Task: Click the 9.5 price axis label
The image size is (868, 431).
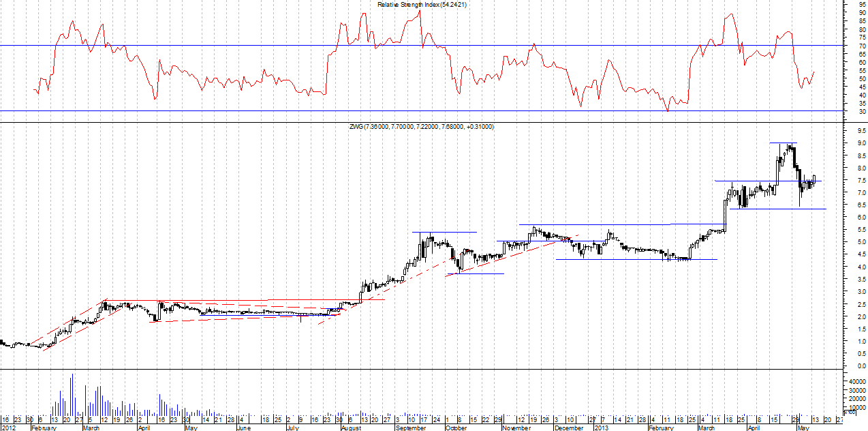Action: tap(863, 130)
